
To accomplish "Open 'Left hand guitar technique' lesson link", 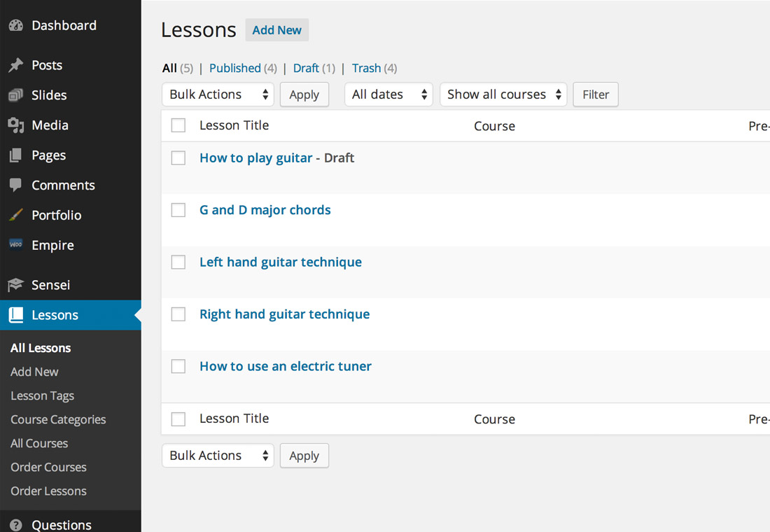I will (281, 262).
